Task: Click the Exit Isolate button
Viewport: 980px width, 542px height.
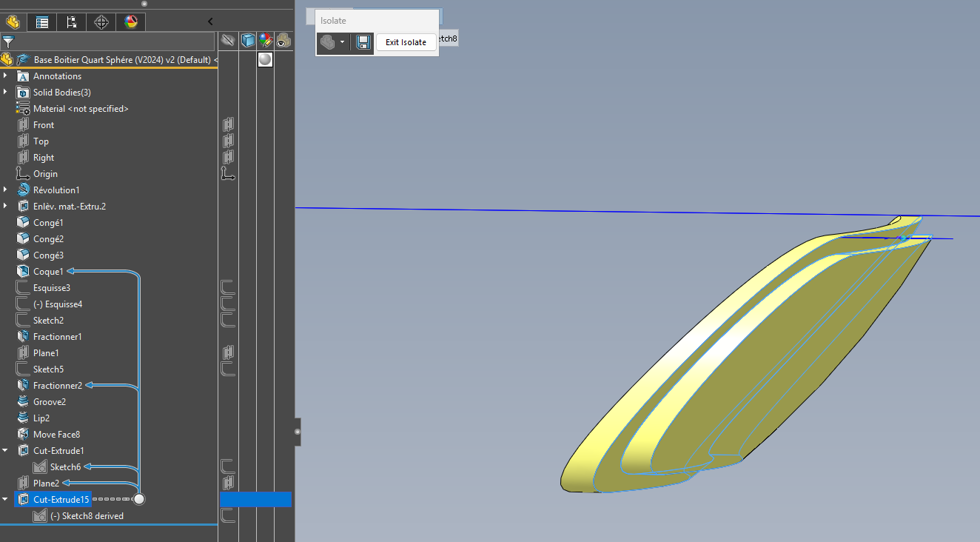Action: (406, 42)
